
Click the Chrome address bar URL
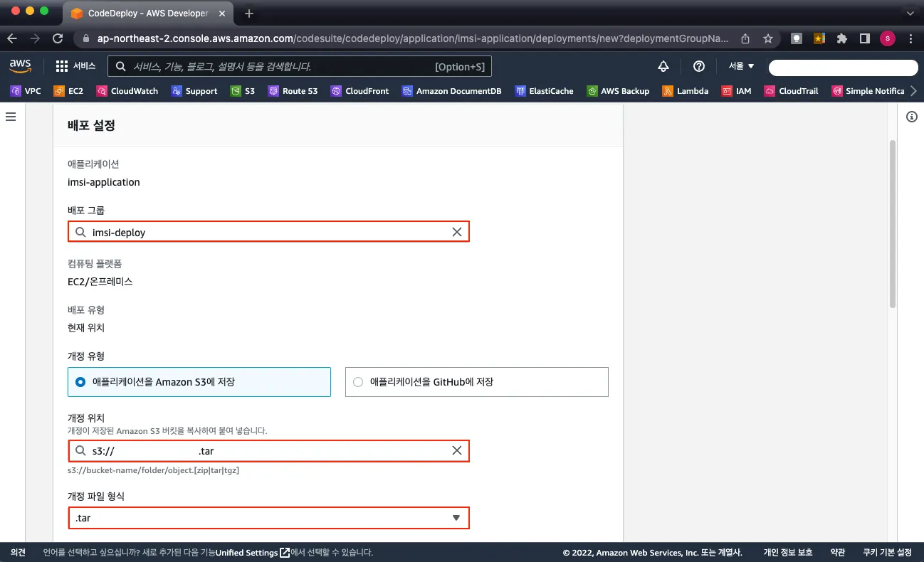pos(412,39)
